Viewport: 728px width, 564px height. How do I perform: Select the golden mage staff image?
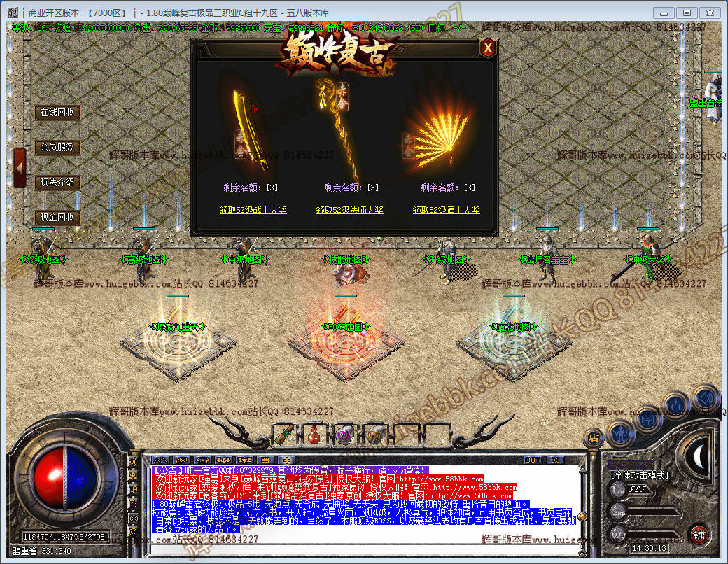pos(338,130)
